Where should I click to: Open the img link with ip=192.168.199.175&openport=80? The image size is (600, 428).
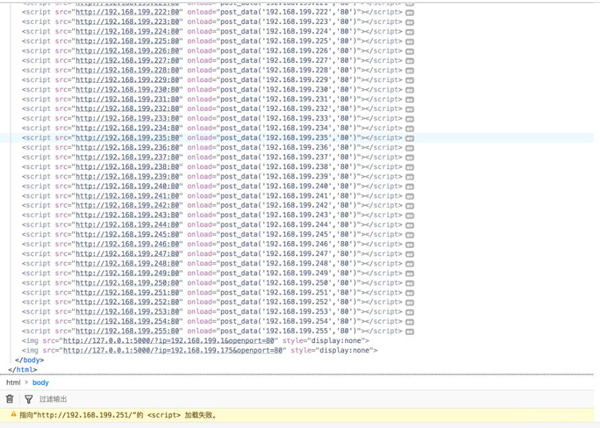(x=173, y=350)
